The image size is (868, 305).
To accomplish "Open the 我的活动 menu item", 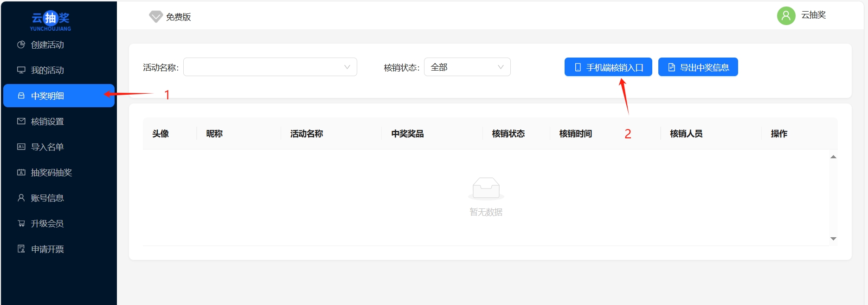I will click(x=47, y=70).
